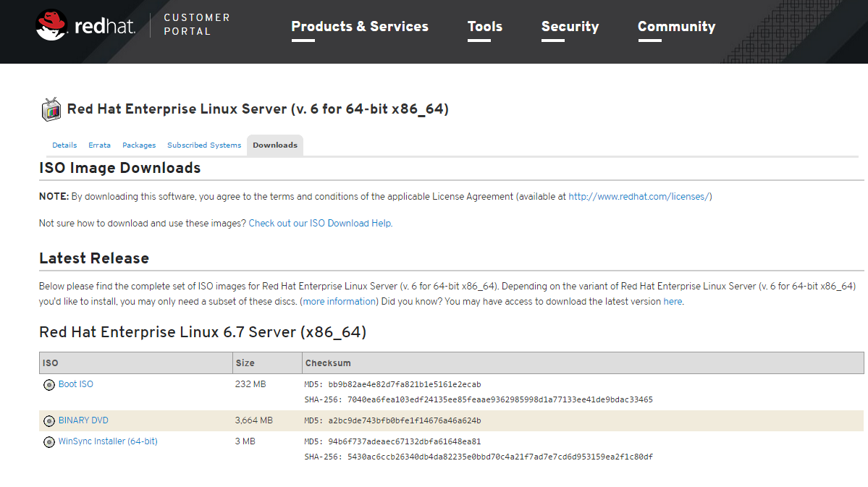
Task: Click the 'more information' link
Action: pos(340,302)
